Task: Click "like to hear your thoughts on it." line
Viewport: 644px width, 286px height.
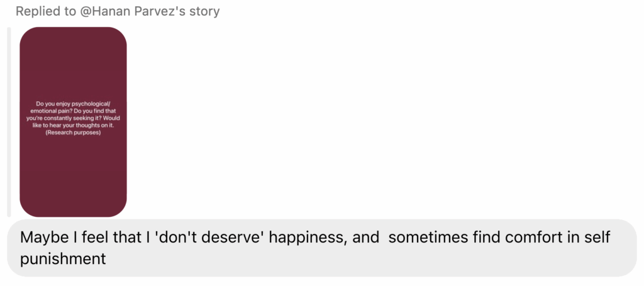Action: tap(74, 125)
